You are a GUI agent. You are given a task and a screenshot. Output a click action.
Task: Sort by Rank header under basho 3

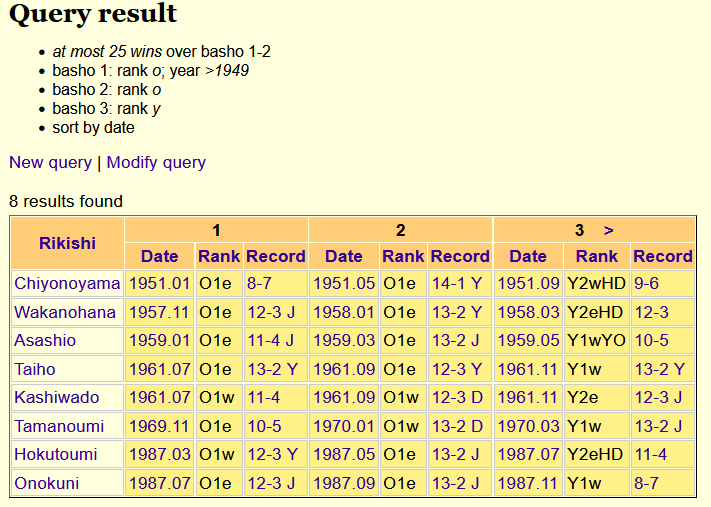point(597,256)
